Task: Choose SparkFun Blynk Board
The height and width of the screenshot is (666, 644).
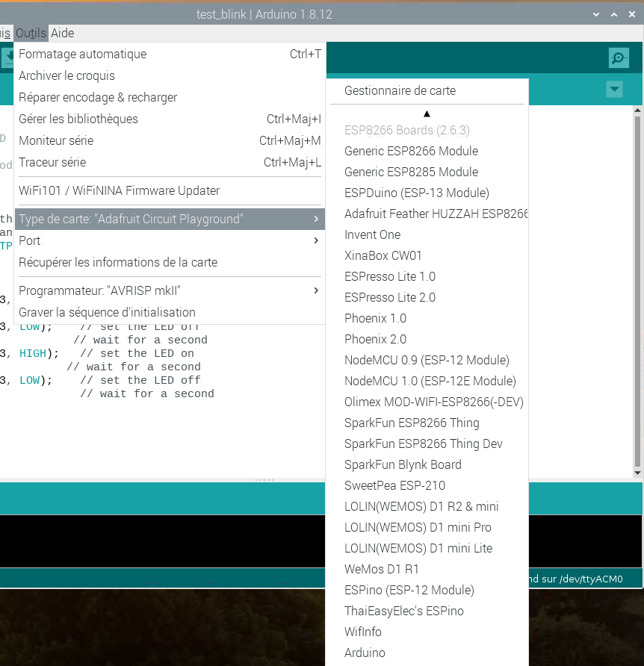Action: click(x=427, y=464)
